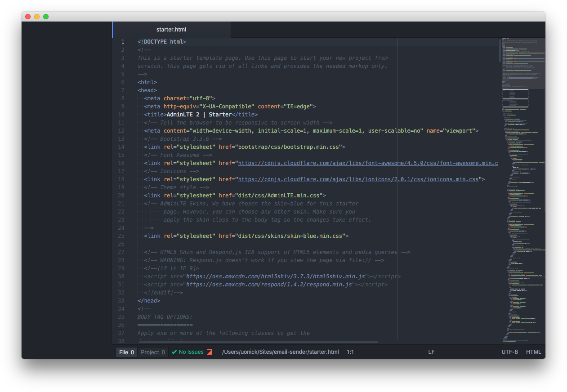
Task: Click the WARNING: Respond.js comment line
Action: point(264,260)
